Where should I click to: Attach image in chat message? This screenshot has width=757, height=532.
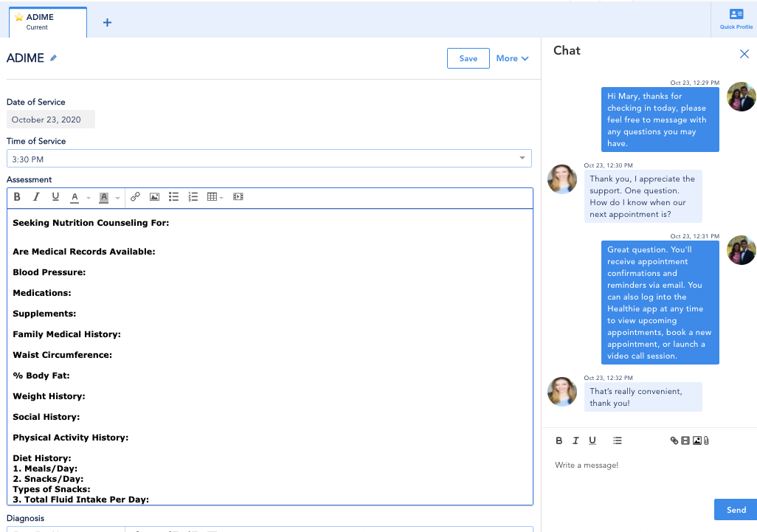(697, 441)
